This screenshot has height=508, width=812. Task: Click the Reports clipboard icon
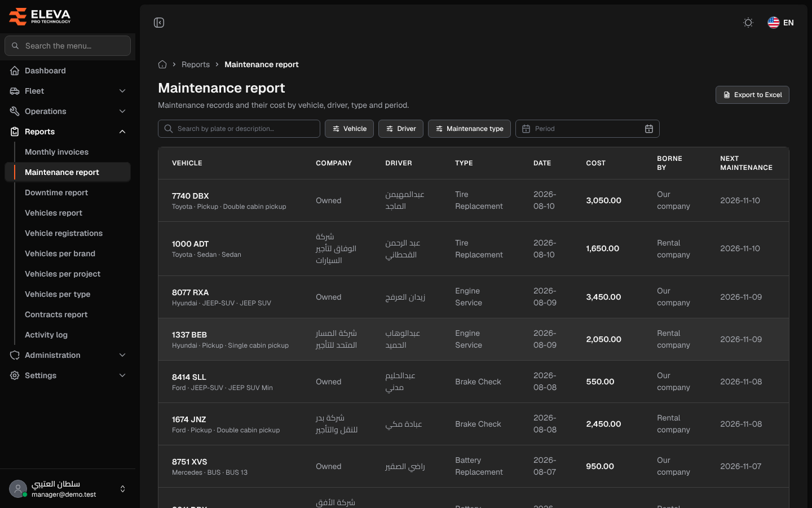pyautogui.click(x=15, y=132)
